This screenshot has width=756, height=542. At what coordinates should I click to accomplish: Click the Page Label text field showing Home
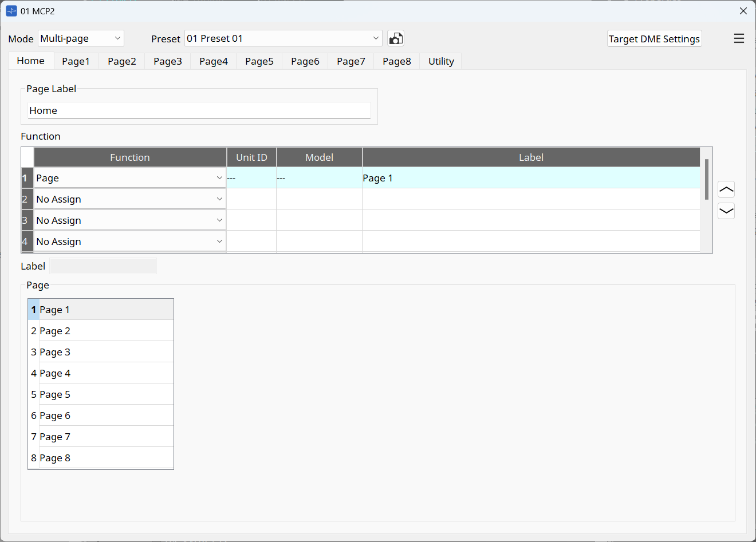pyautogui.click(x=199, y=110)
